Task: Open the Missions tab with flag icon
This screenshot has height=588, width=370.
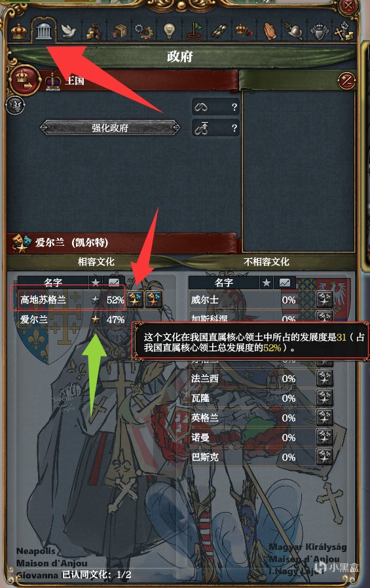Action: tap(194, 31)
